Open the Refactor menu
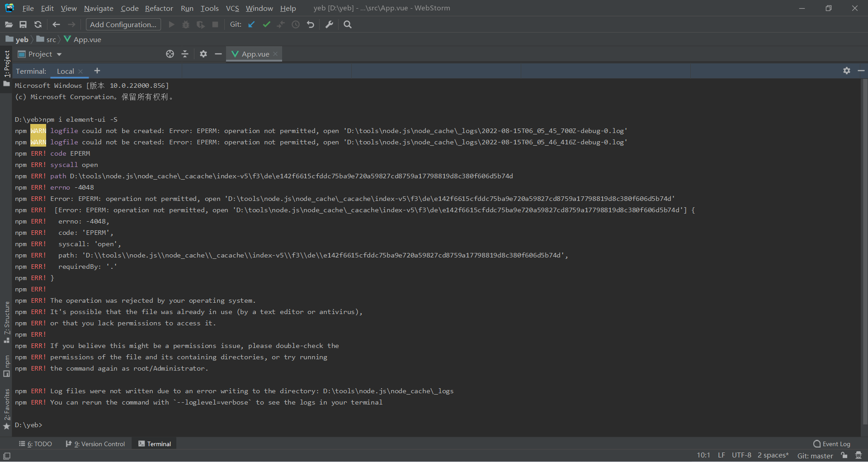Viewport: 868px width, 462px height. click(159, 8)
